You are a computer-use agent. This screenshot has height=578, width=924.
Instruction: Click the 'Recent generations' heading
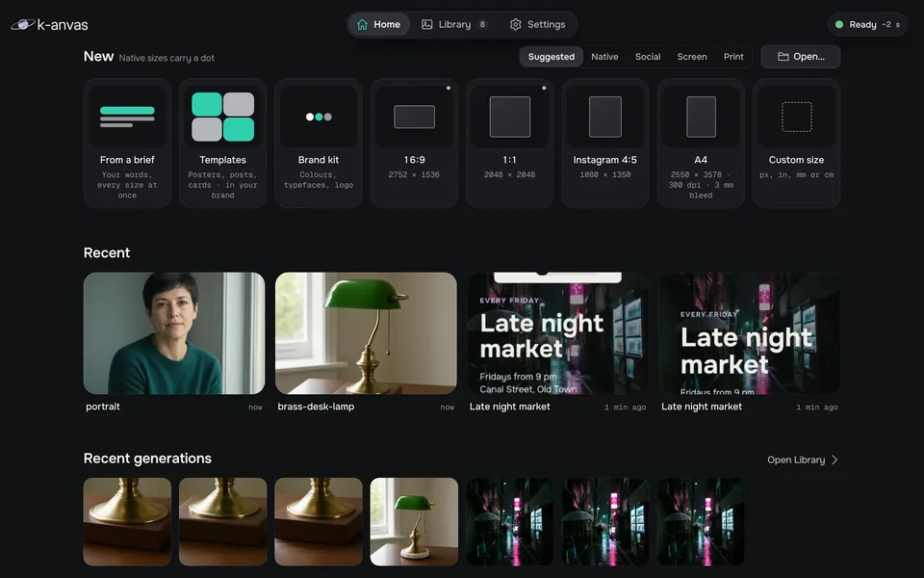point(147,459)
